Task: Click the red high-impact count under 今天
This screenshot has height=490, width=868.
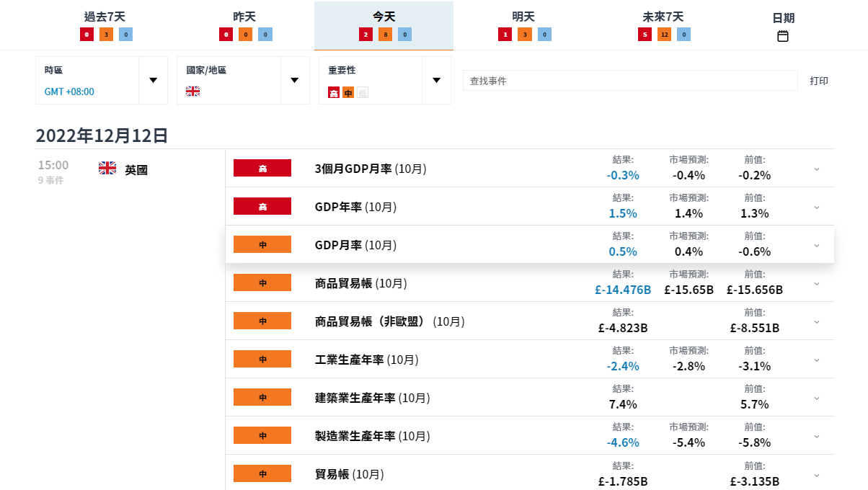Action: click(x=366, y=35)
